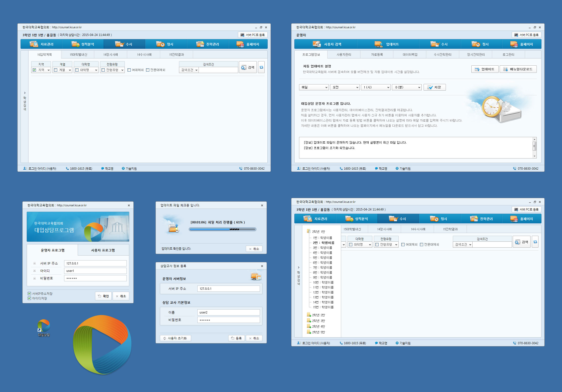Switch to the 사용자 프로그램 tab in login dialog
The width and height of the screenshot is (562, 392).
103,250
